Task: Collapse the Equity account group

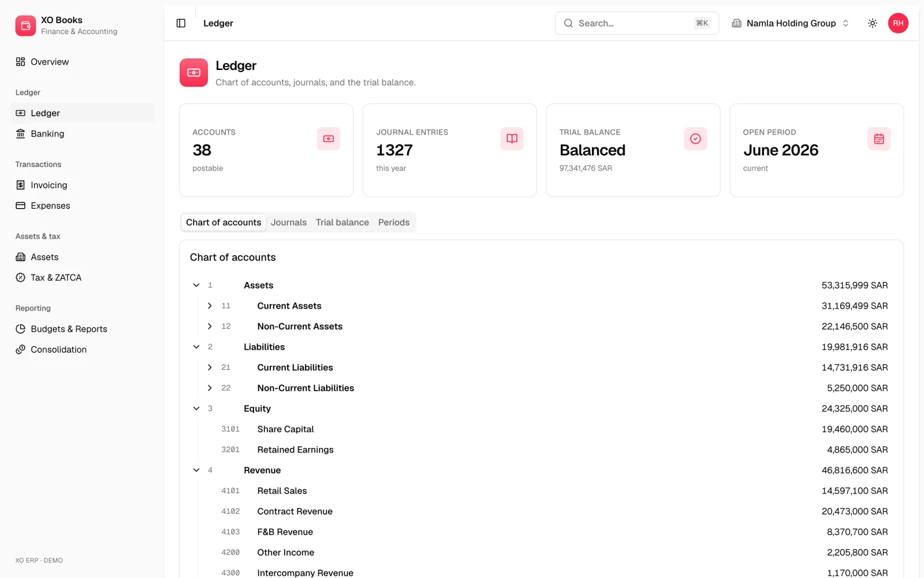Action: pos(196,409)
